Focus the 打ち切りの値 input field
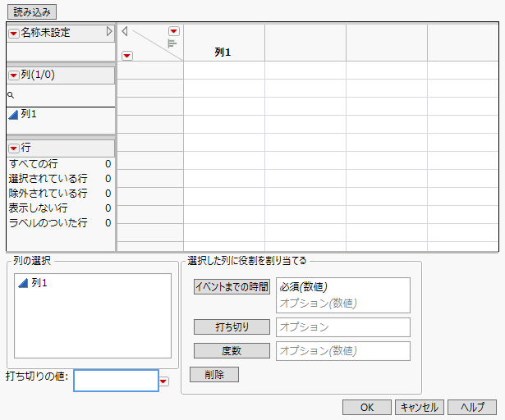505x420 pixels. click(117, 381)
